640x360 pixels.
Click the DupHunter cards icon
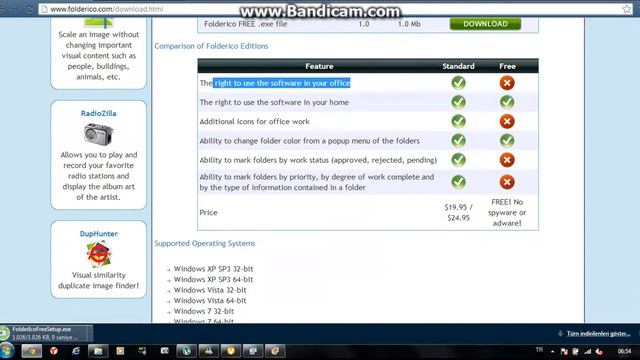(x=98, y=254)
